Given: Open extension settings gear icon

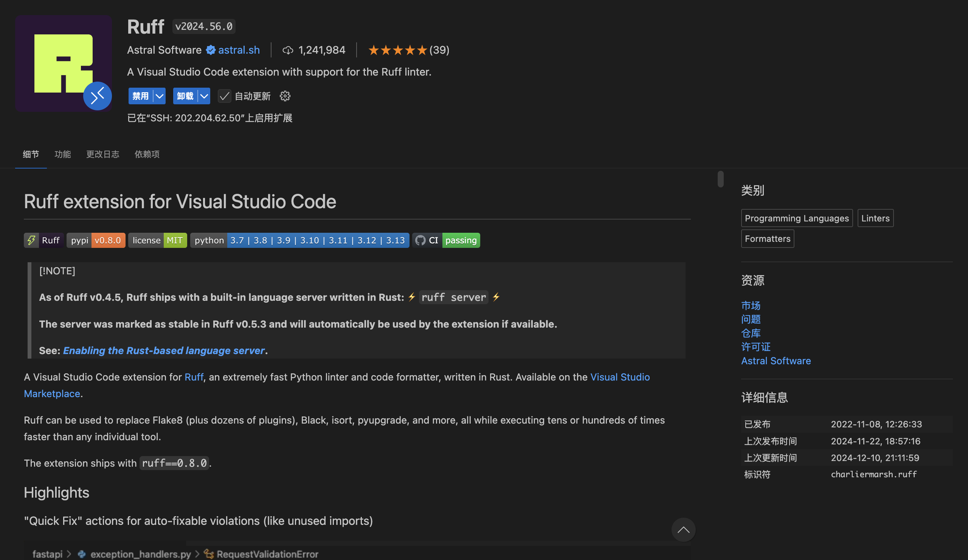Looking at the screenshot, I should tap(285, 96).
